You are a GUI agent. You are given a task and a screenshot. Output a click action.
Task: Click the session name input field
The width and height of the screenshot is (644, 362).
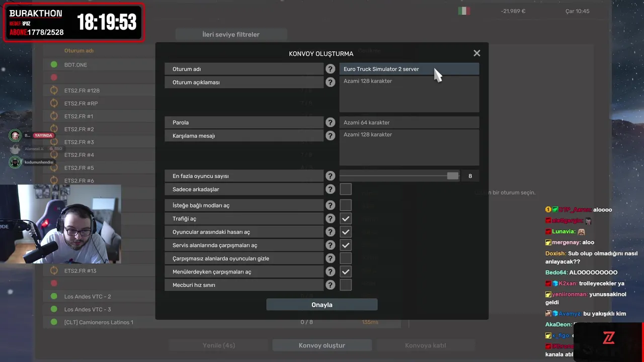point(409,69)
